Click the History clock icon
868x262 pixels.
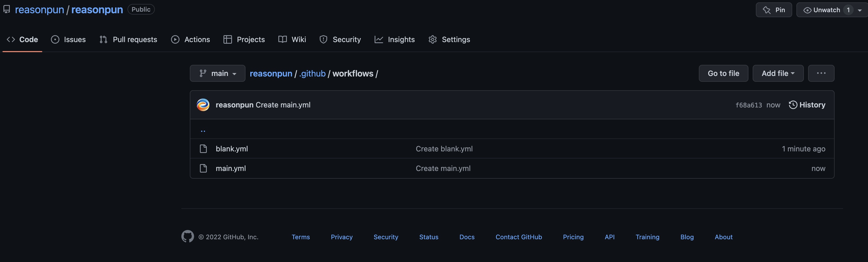click(793, 105)
